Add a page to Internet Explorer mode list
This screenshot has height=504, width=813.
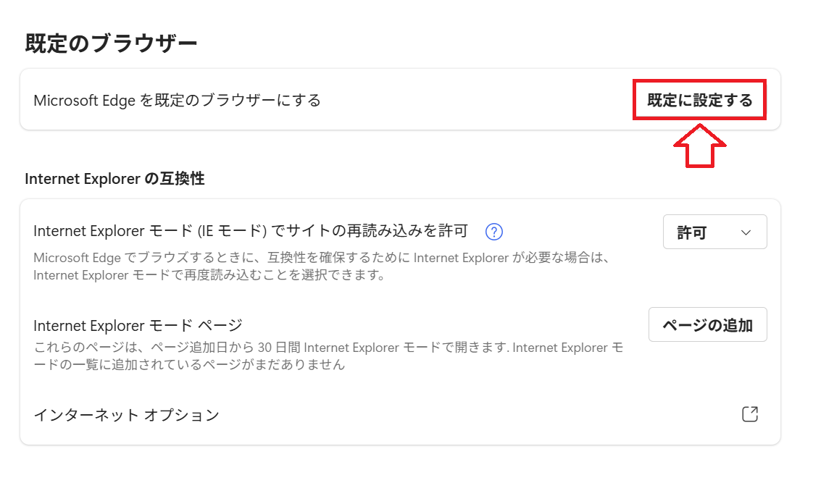coord(707,324)
